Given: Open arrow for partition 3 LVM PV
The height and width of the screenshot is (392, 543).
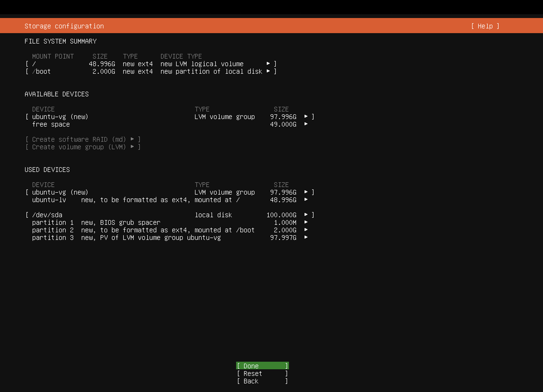Looking at the screenshot, I should click(x=306, y=237).
